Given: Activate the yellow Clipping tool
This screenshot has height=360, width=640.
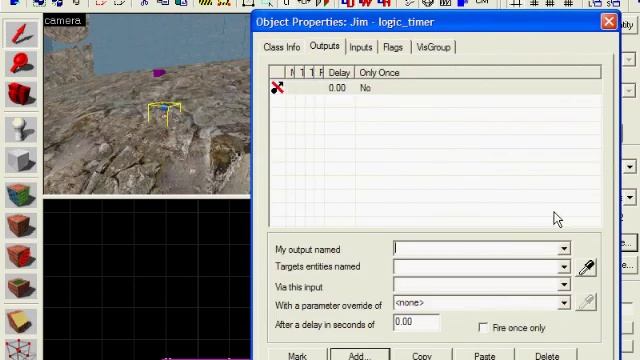Looking at the screenshot, I should 21,321.
